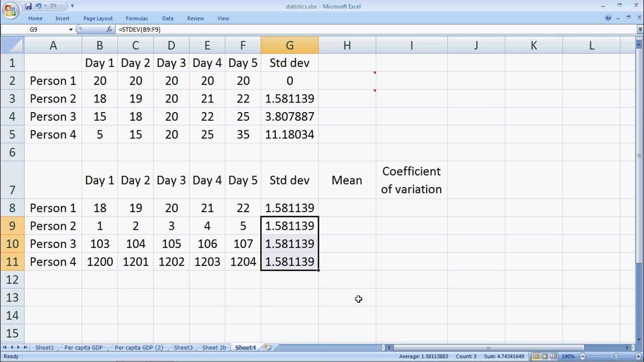Click the zoom out minus icon
The width and height of the screenshot is (644, 362).
click(x=583, y=356)
